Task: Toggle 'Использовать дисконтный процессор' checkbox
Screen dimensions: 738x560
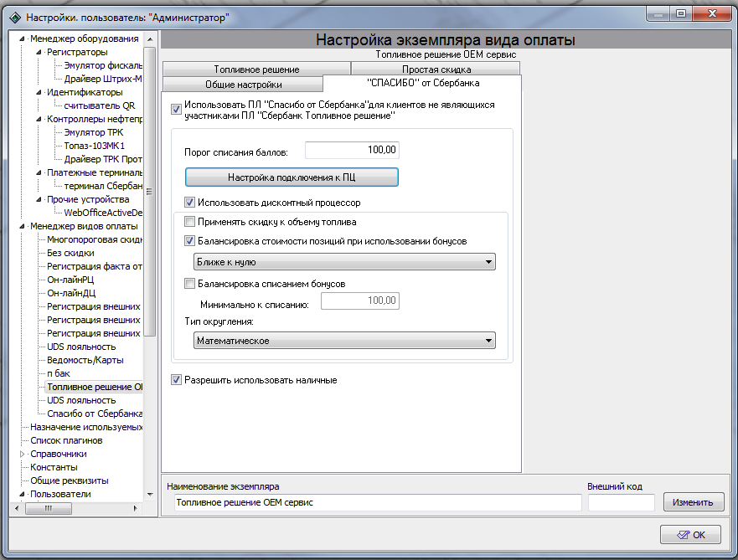Action: pyautogui.click(x=189, y=203)
